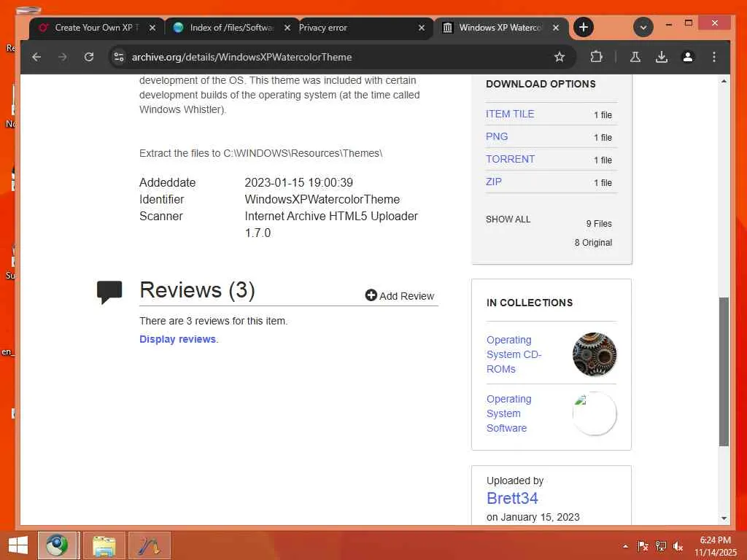Open the Chrome three-dot menu
The width and height of the screenshot is (747, 560).
713,57
